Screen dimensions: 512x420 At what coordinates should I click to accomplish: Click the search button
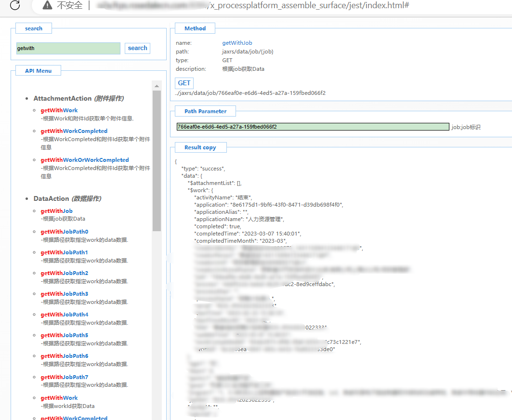[137, 48]
